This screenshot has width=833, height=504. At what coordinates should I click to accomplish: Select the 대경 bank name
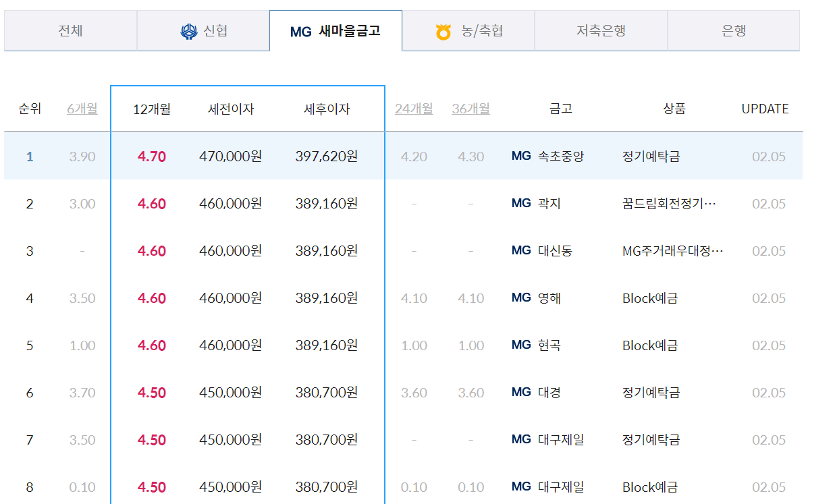coord(549,393)
